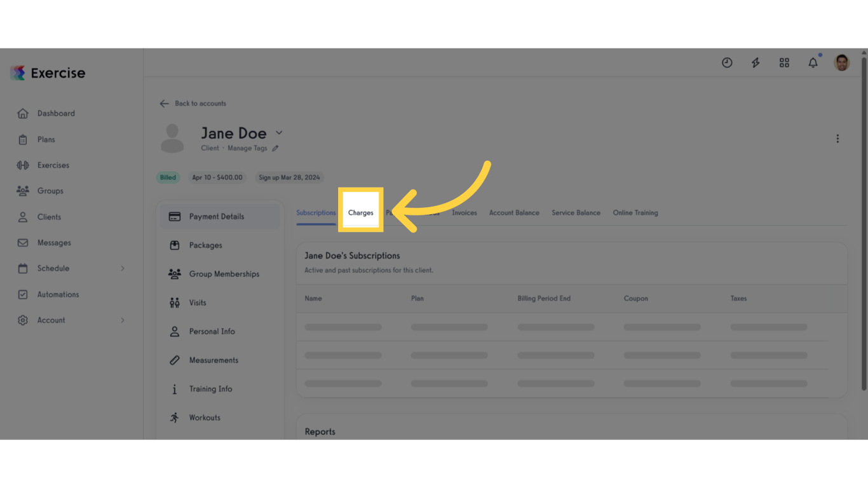Click the Account gear icon
This screenshot has width=868, height=488.
23,320
